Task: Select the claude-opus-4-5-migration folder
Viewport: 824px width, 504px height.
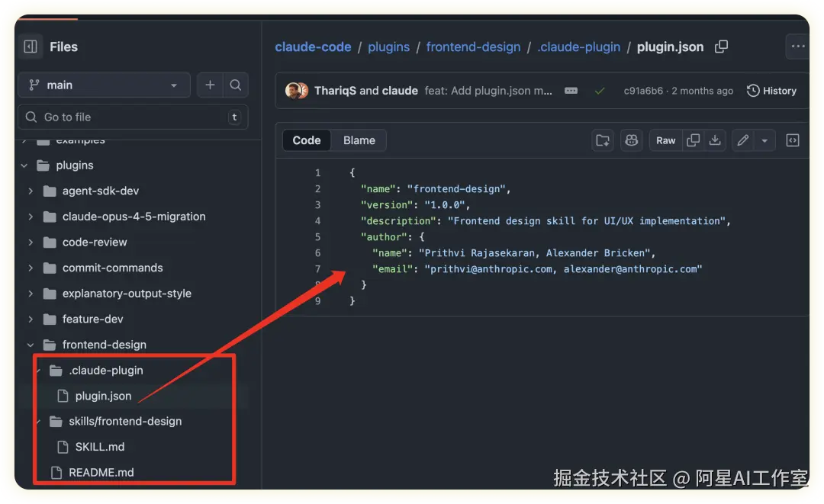Action: (x=134, y=217)
